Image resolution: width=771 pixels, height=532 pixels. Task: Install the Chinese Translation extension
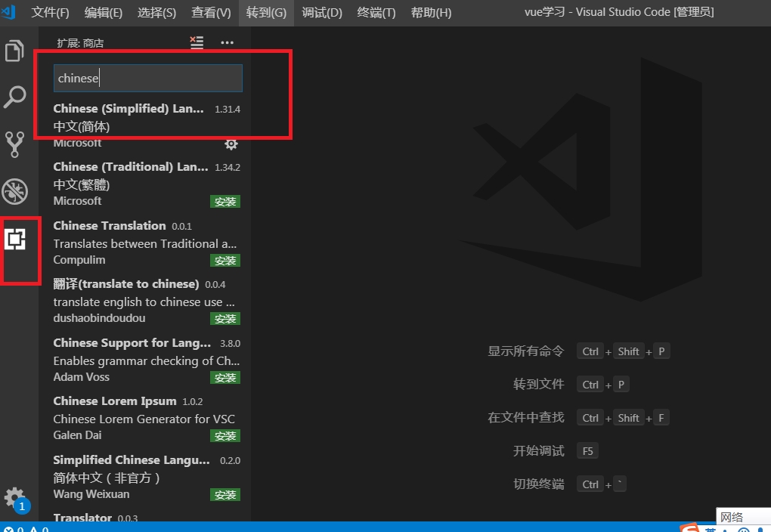pos(225,260)
